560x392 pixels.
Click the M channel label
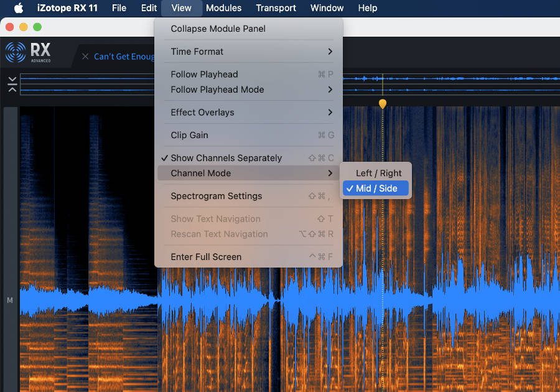click(x=10, y=301)
